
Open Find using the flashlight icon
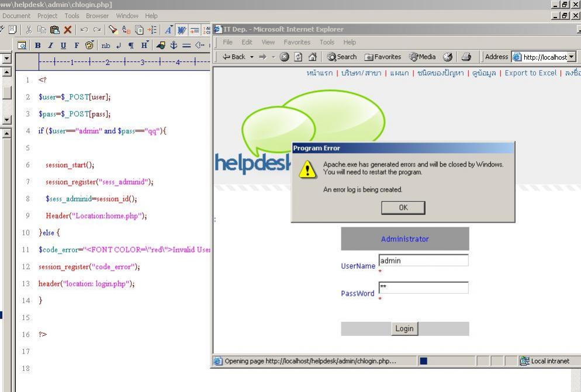[113, 30]
